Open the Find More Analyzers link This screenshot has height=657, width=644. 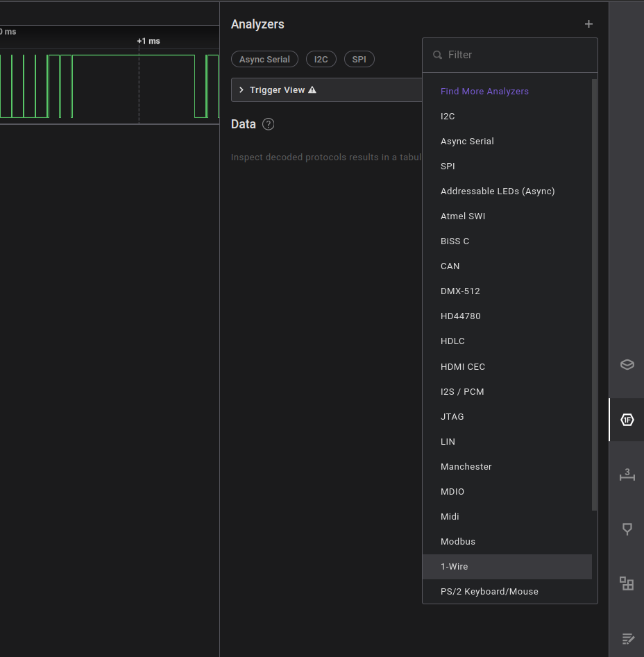point(484,92)
